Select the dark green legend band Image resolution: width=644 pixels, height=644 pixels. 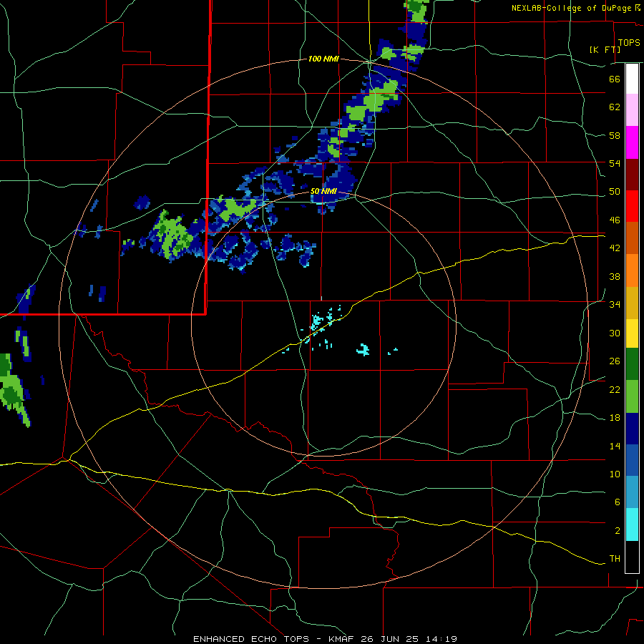tap(632, 364)
